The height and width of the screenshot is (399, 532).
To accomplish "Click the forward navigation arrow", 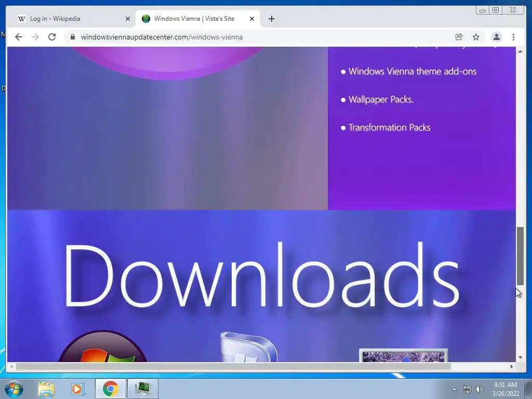I will pyautogui.click(x=35, y=37).
